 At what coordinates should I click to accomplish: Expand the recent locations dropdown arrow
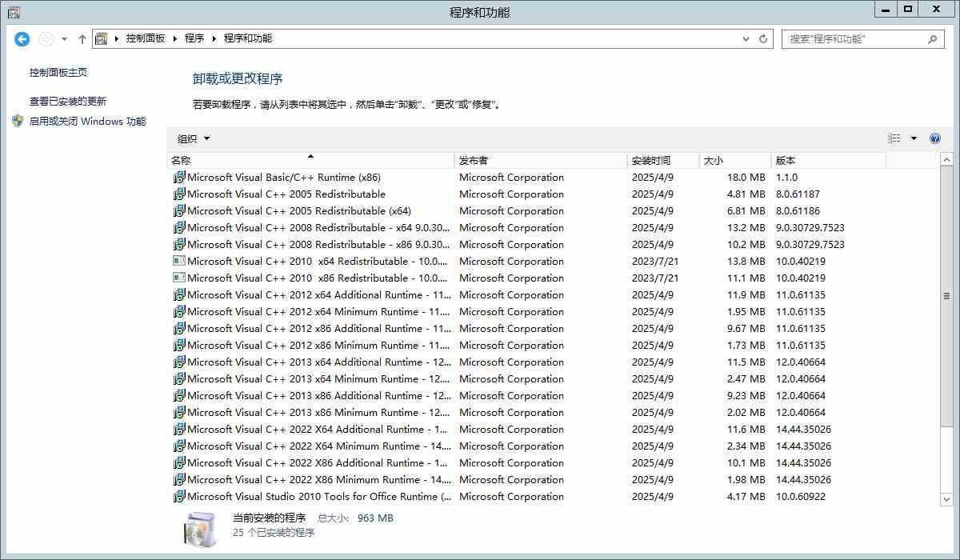point(64,38)
